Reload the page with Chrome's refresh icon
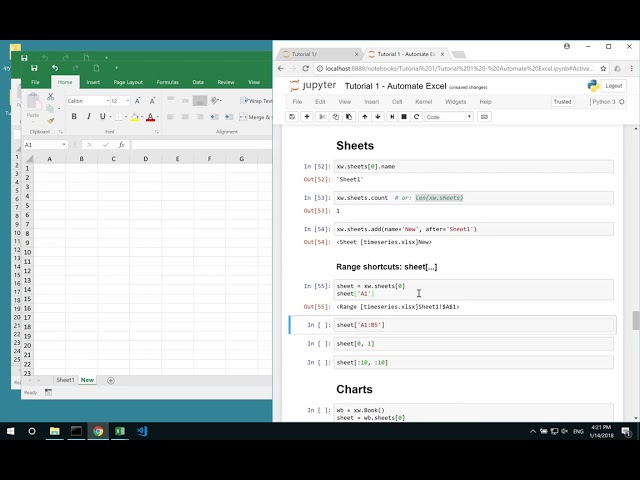This screenshot has width=640, height=480. tap(305, 69)
